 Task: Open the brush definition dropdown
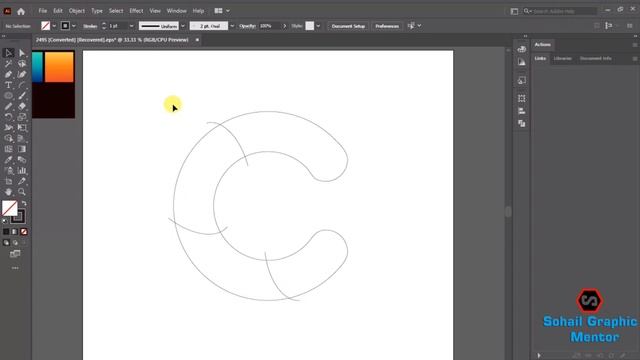click(232, 26)
